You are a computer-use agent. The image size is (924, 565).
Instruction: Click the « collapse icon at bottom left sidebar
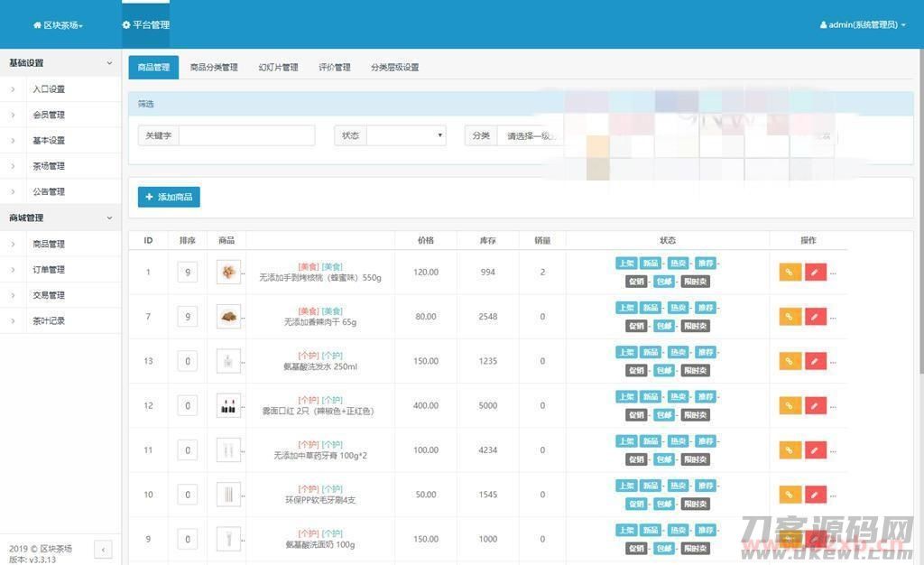point(104,549)
